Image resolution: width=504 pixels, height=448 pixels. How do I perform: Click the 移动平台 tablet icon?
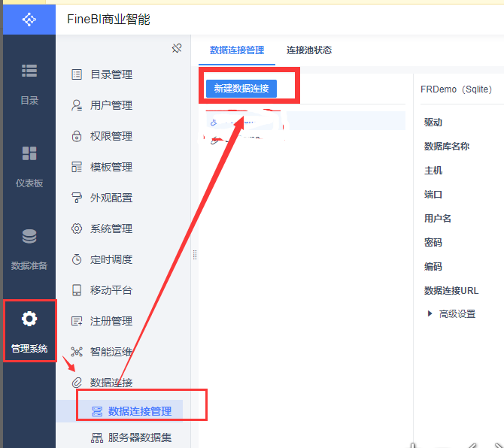[77, 290]
